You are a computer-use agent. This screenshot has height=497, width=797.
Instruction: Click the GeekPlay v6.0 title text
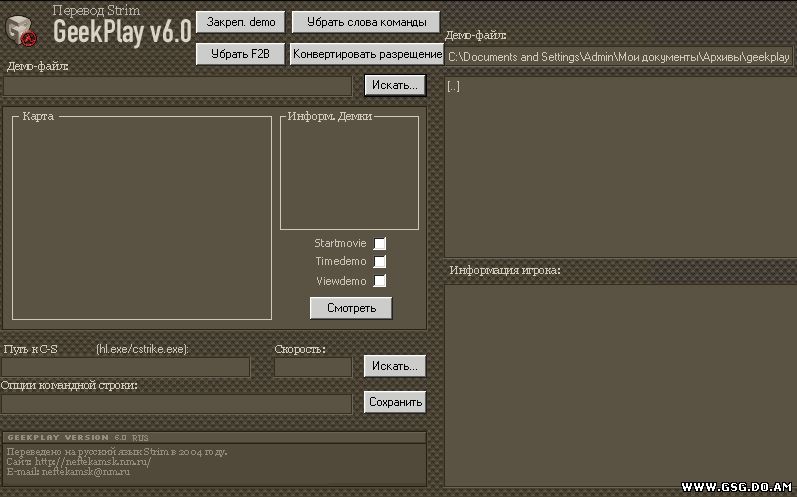tap(122, 33)
